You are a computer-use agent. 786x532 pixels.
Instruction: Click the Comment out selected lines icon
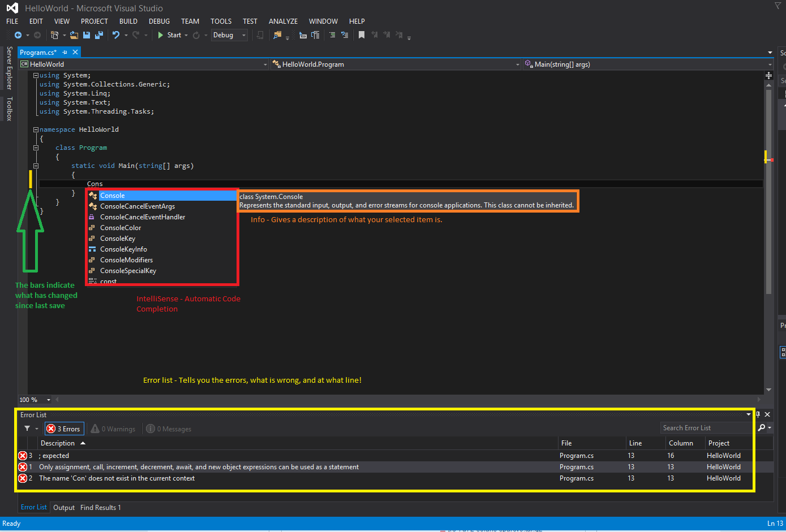[332, 35]
